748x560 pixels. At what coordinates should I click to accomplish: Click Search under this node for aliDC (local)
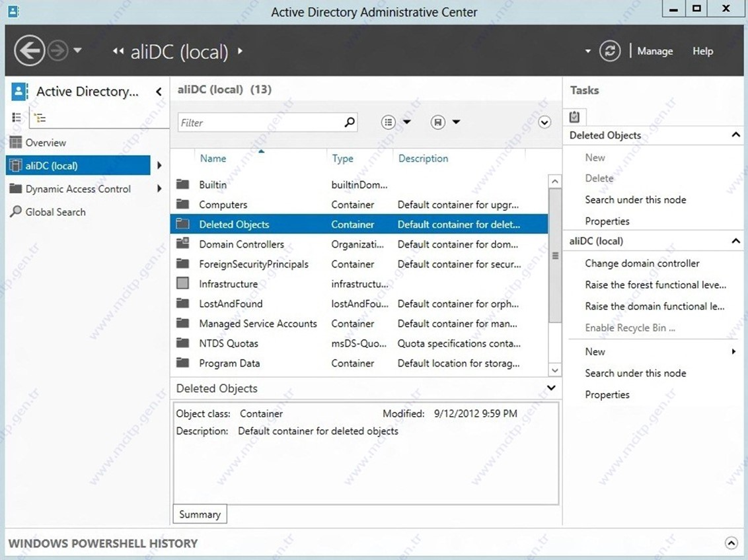(636, 373)
